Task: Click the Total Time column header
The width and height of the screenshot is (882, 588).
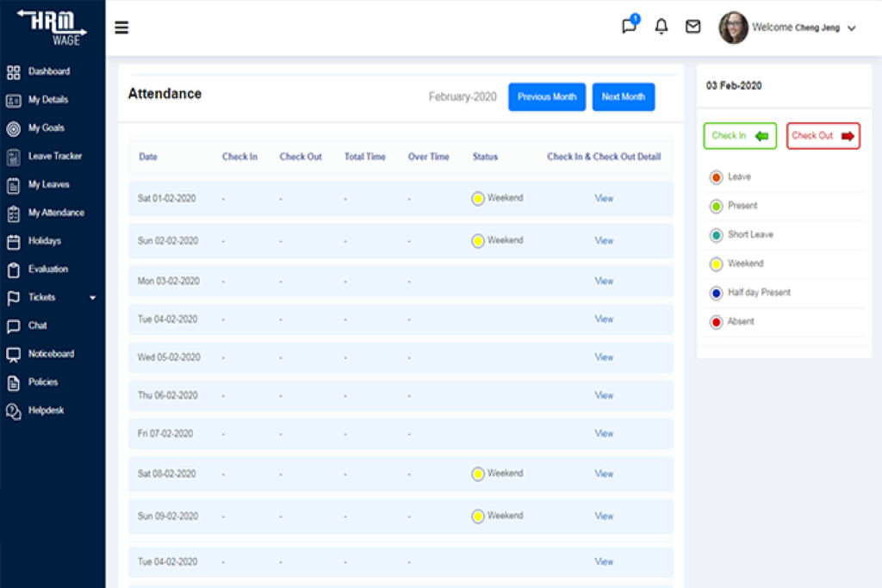Action: (364, 157)
